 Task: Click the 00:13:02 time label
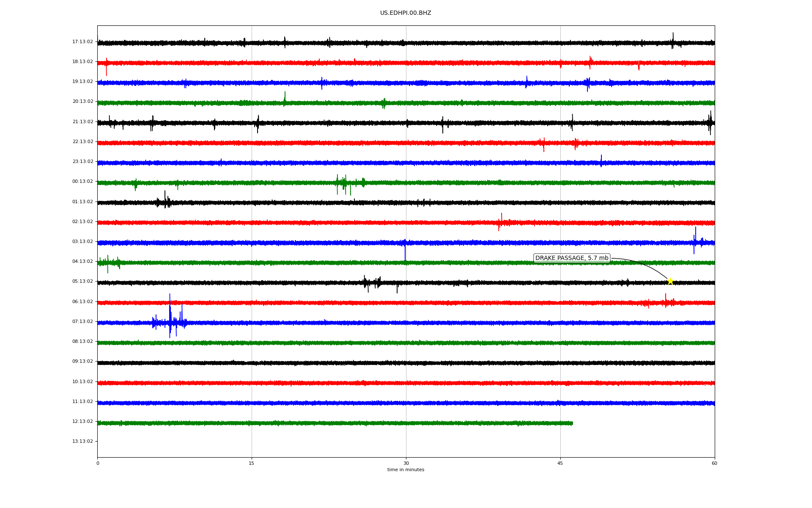point(82,182)
